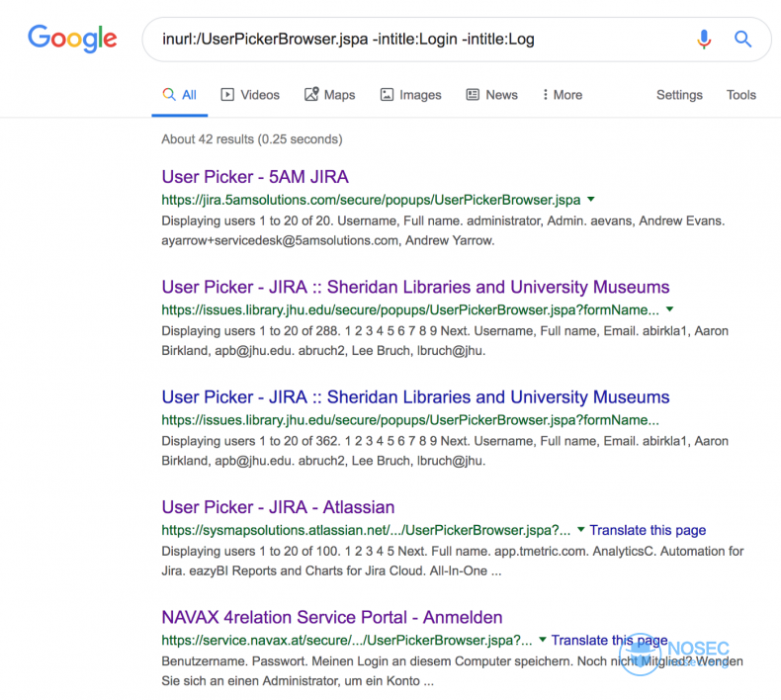Expand arrow beside sysmapsolutions.atlassian.net URL
This screenshot has width=781, height=700.
[580, 530]
